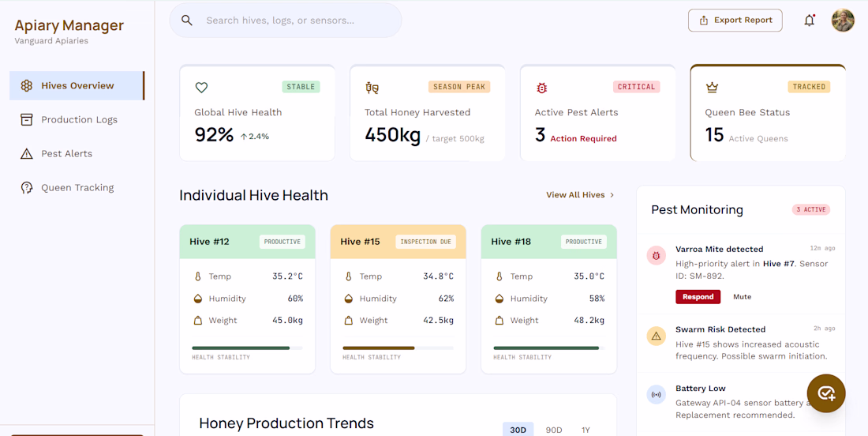Viewport: 868px width, 436px height.
Task: Click the weight icon in Hive #12
Action: (x=197, y=320)
